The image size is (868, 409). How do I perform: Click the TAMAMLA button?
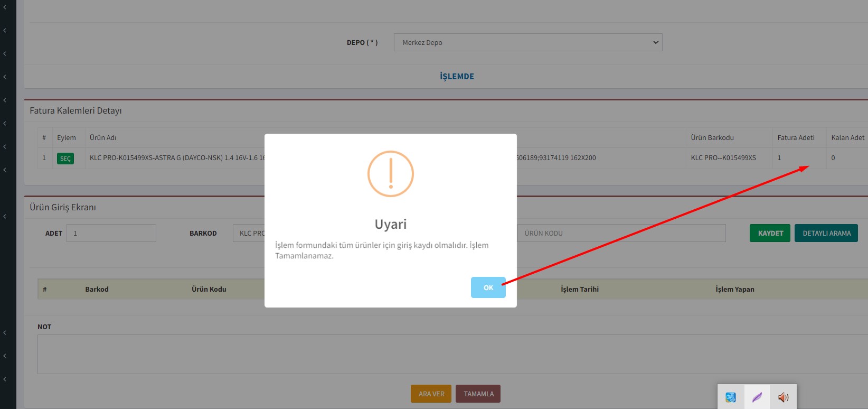point(478,394)
